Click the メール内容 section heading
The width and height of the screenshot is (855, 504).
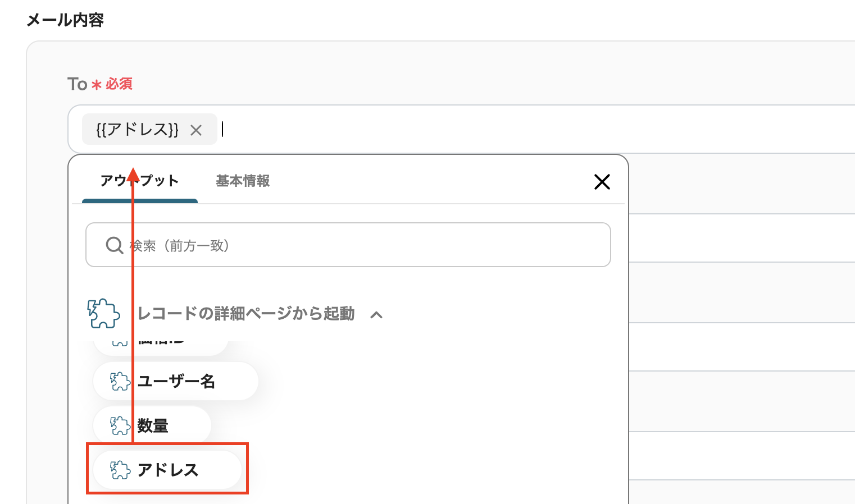click(65, 20)
